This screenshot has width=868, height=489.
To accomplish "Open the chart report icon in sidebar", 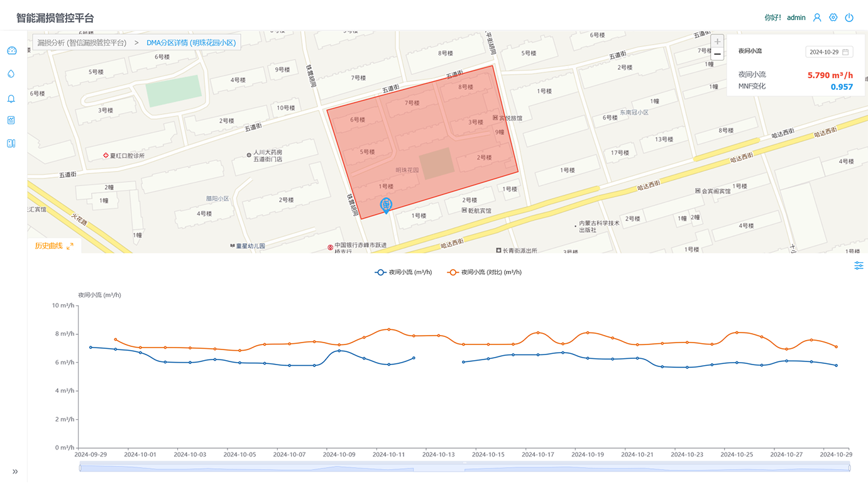I will tap(11, 120).
